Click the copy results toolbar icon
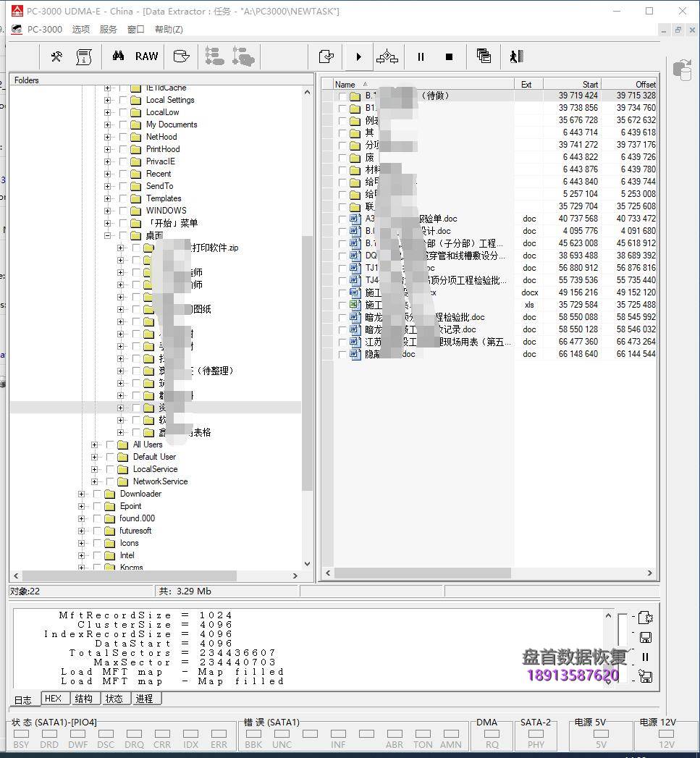The height and width of the screenshot is (758, 700). [484, 56]
